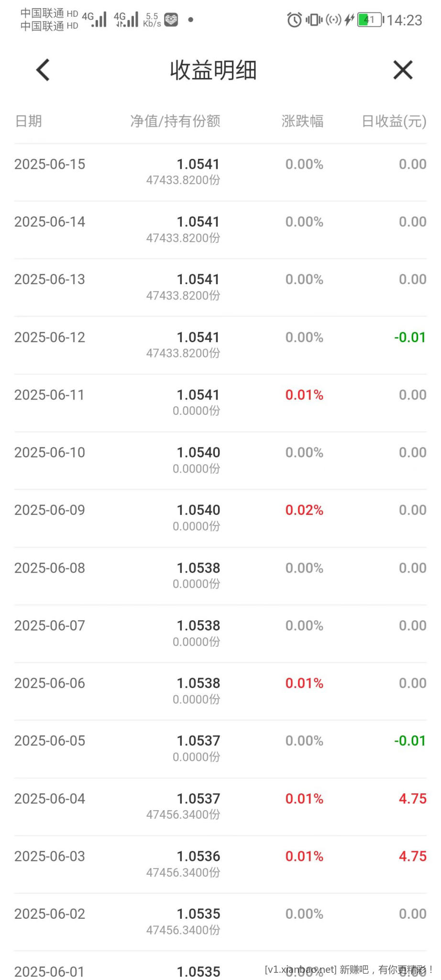
Task: Tap the 0.02% change on 2025-06-09
Action: 304,510
